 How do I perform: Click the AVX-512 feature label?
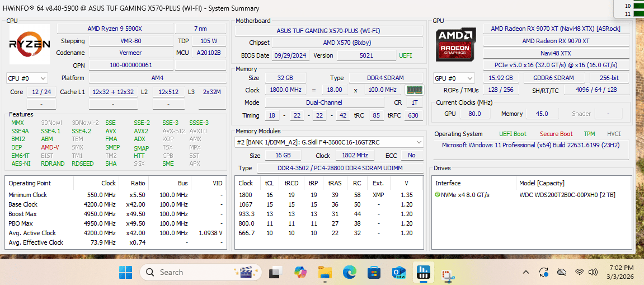point(173,131)
